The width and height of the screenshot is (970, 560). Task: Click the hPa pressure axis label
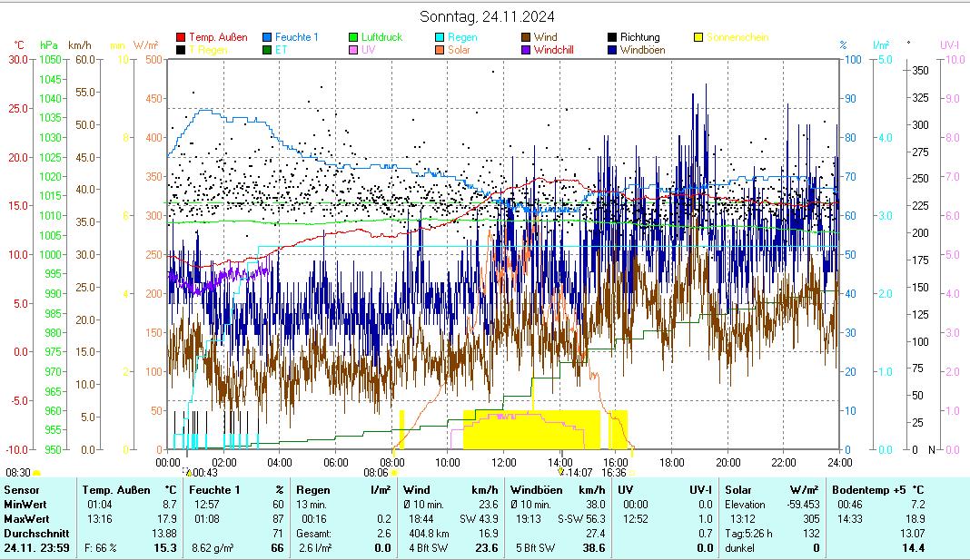point(48,44)
